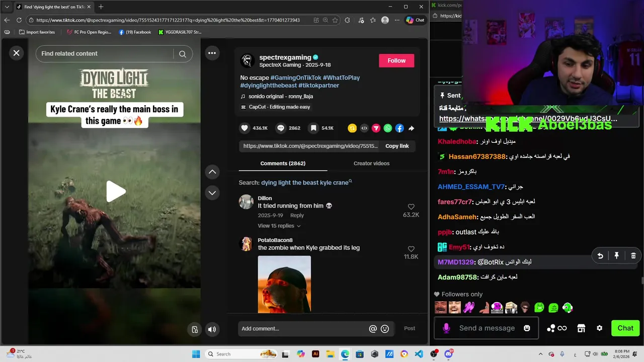Open the three-dots more options menu on video
Image resolution: width=644 pixels, height=362 pixels.
click(212, 53)
